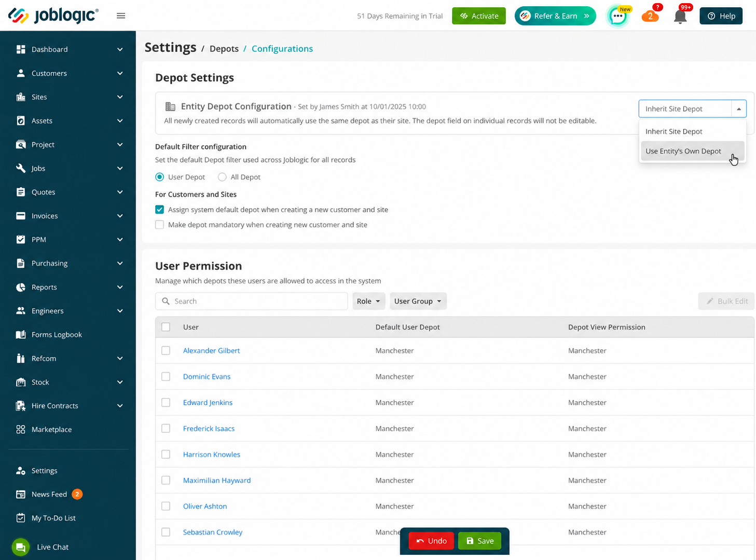The height and width of the screenshot is (560, 756).
Task: Go to Depots breadcrumb
Action: point(224,49)
